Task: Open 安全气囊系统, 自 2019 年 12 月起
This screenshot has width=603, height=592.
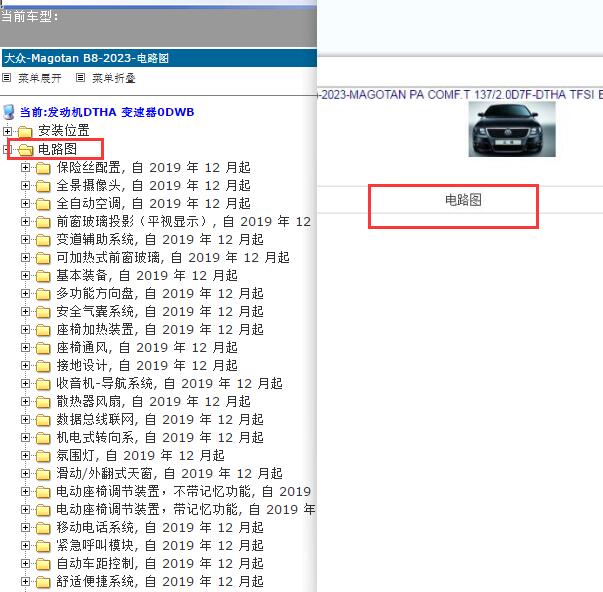Action: [x=160, y=311]
